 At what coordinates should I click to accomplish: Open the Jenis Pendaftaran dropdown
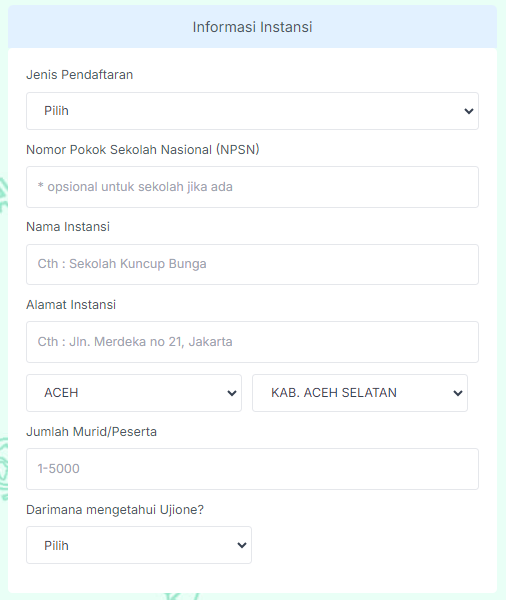(x=252, y=111)
